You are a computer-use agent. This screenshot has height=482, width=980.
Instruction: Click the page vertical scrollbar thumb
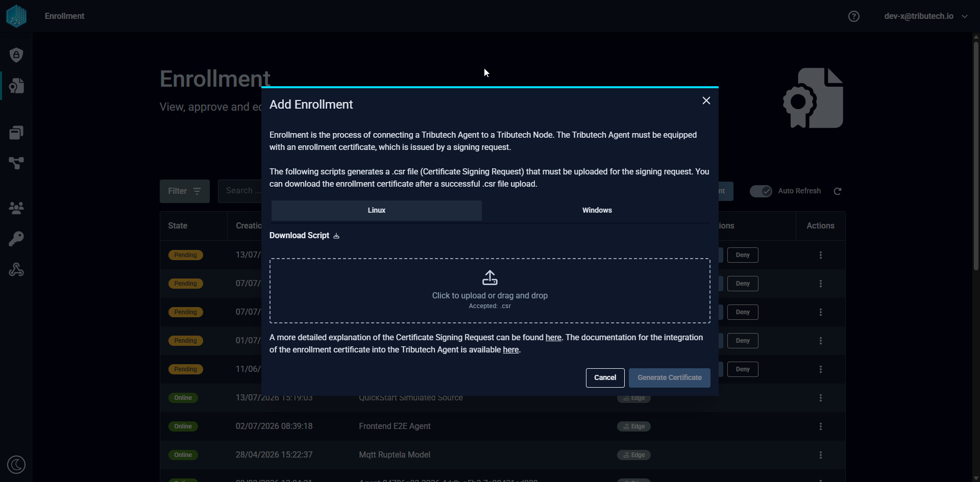pos(976,156)
